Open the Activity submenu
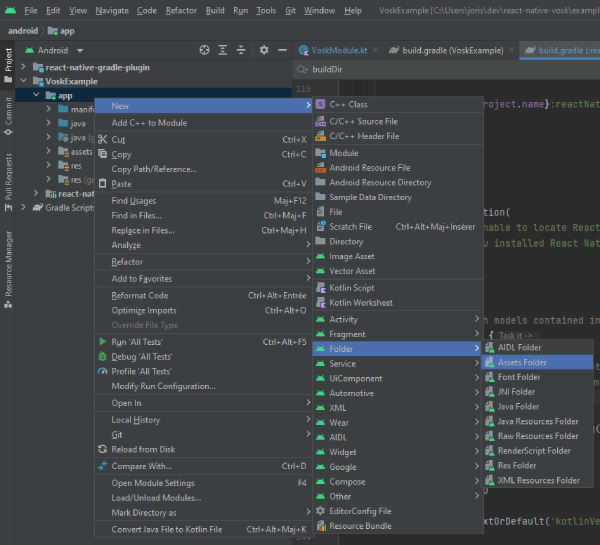The width and height of the screenshot is (600, 545). 398,319
